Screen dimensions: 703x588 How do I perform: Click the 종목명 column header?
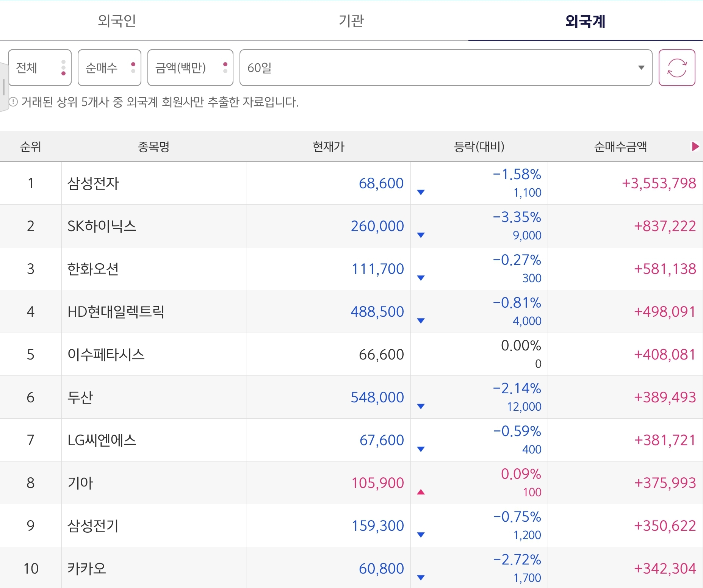(153, 147)
